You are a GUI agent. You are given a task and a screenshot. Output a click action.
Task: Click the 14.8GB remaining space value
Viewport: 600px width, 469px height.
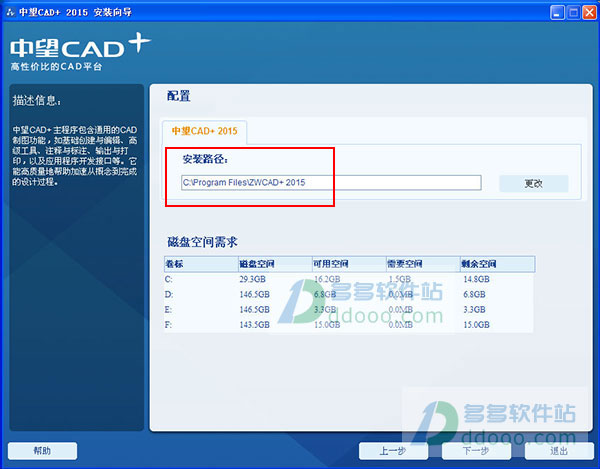(x=476, y=279)
